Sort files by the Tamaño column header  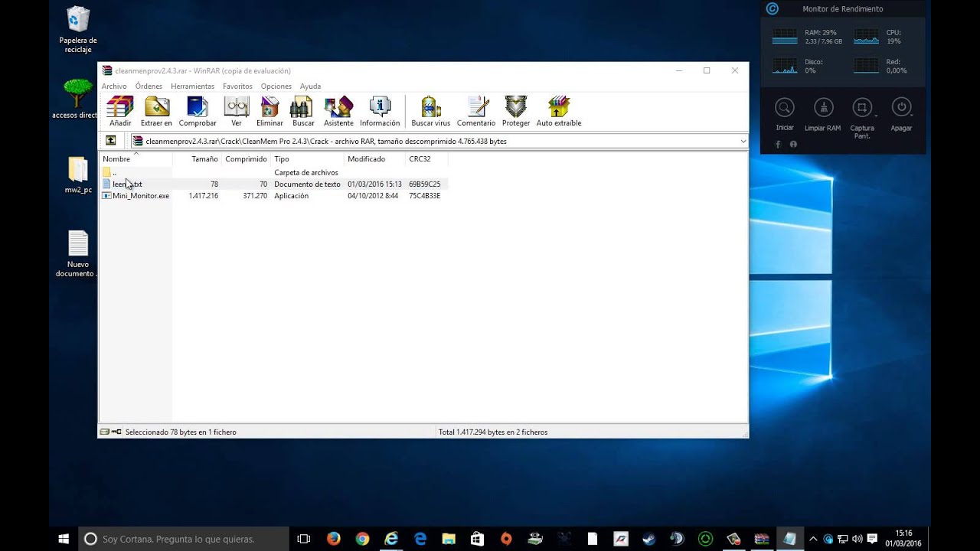tap(197, 159)
